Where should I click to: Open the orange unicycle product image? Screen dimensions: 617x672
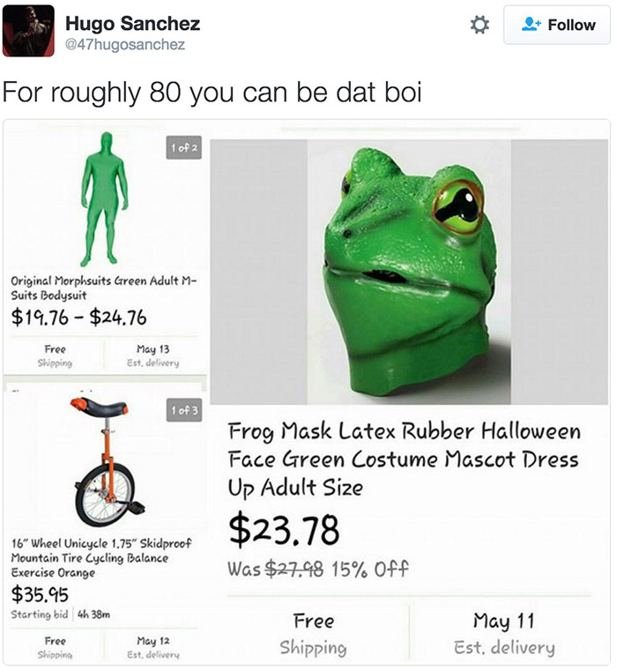click(x=108, y=462)
